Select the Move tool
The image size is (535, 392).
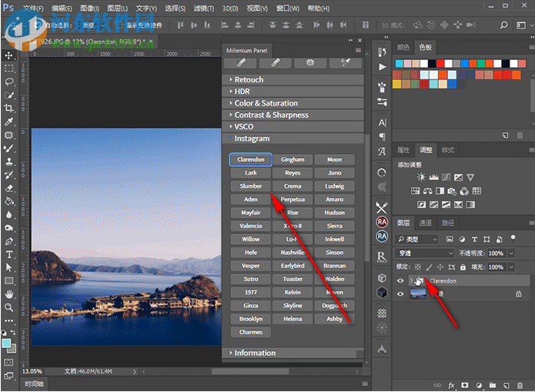point(9,55)
